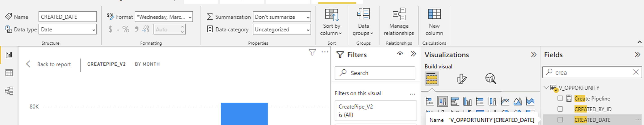
Task: Click the 'CREATEPIPE_V2' chart title
Action: point(106,64)
